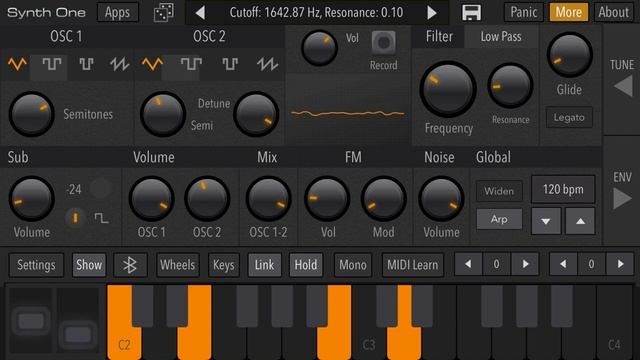Click OSC 1 volume knob
This screenshot has width=640, height=360.
[x=151, y=199]
